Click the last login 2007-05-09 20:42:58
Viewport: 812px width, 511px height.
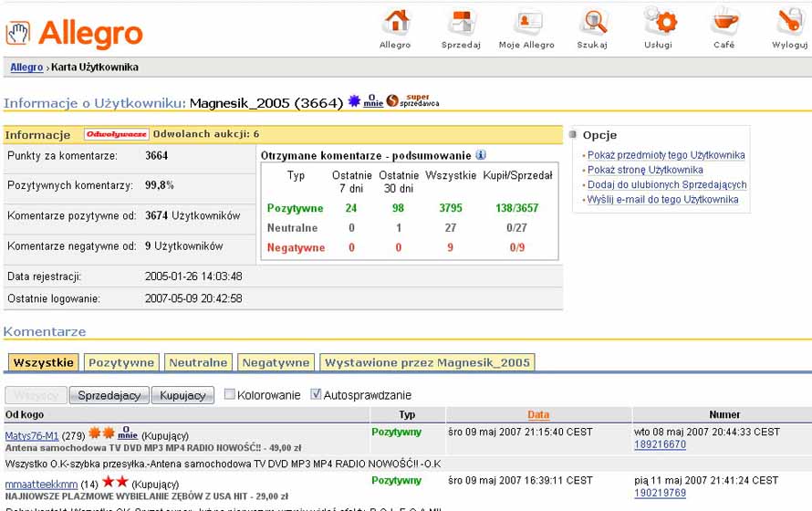tap(193, 298)
